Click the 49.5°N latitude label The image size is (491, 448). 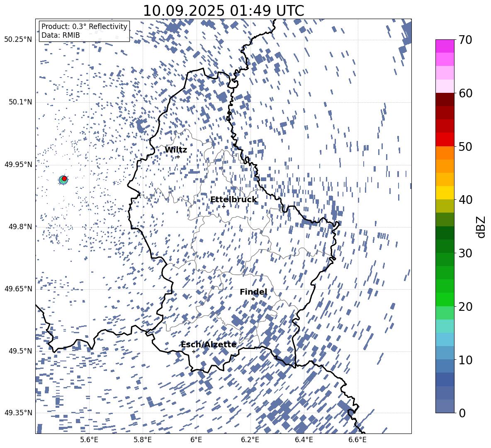coord(20,351)
